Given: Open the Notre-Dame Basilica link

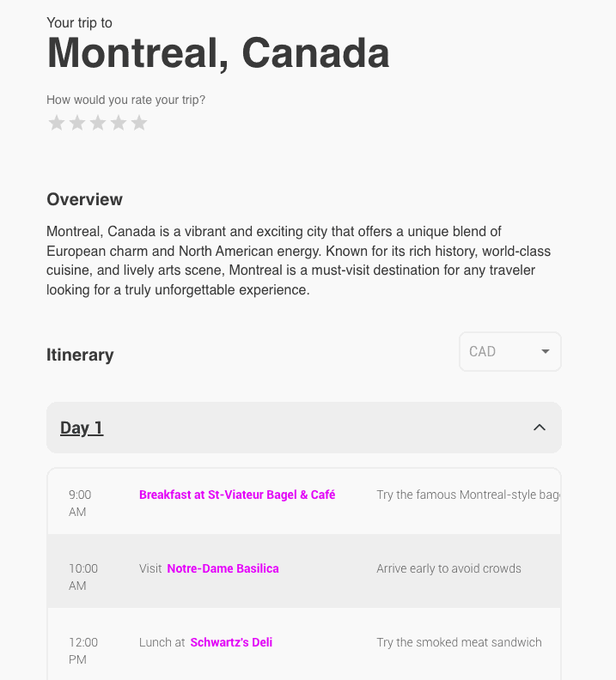Looking at the screenshot, I should (x=223, y=568).
